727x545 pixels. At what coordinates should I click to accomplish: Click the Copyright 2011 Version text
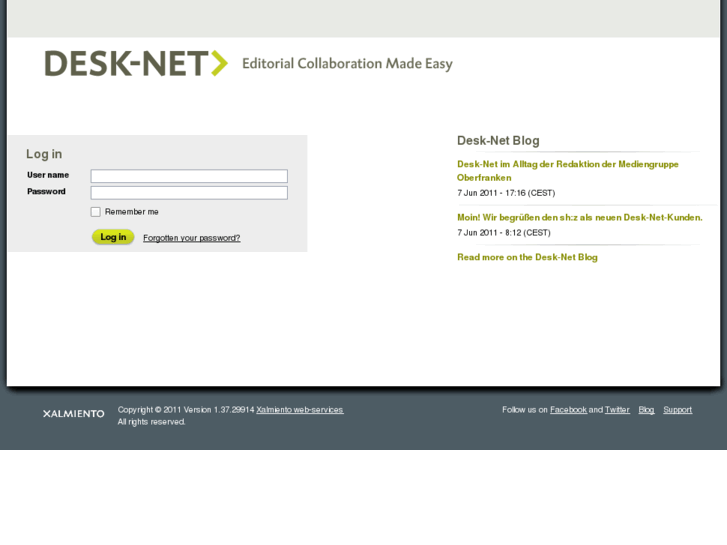point(186,410)
